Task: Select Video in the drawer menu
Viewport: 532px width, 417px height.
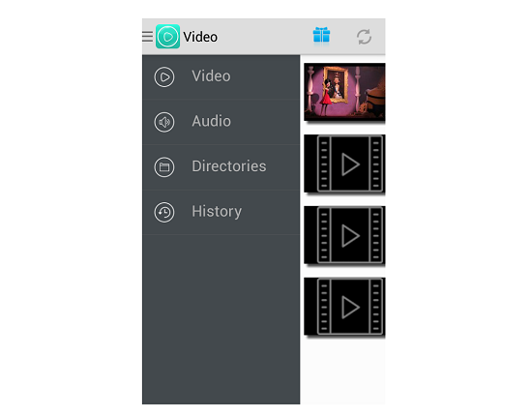Action: [x=221, y=77]
